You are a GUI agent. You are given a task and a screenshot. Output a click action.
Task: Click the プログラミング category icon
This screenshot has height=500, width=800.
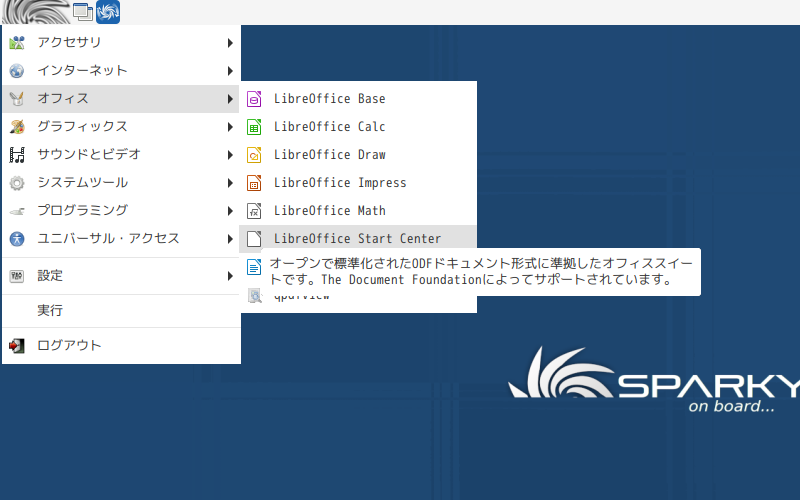click(17, 211)
